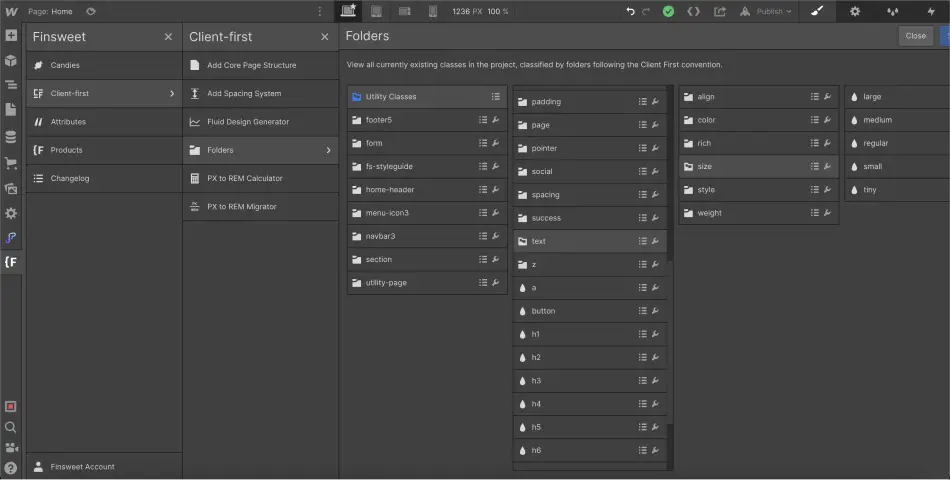This screenshot has height=480, width=950.
Task: Select the mobile landscape breakpoint icon
Action: [x=405, y=11]
